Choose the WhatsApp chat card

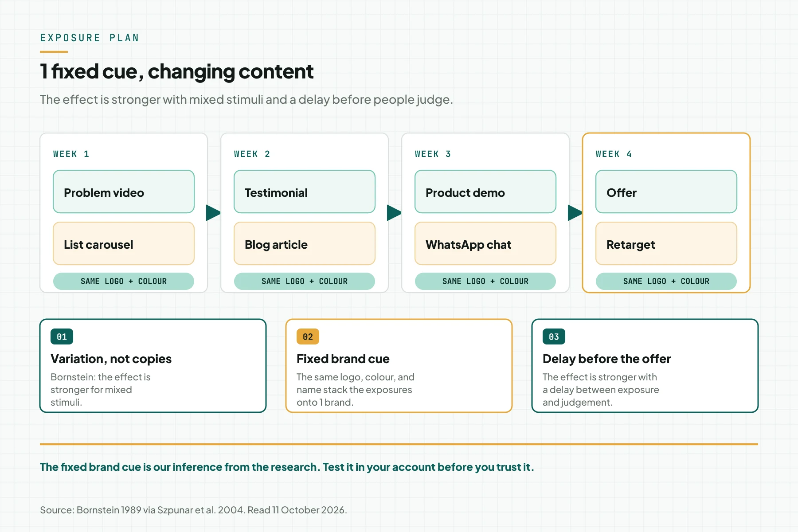tap(485, 243)
